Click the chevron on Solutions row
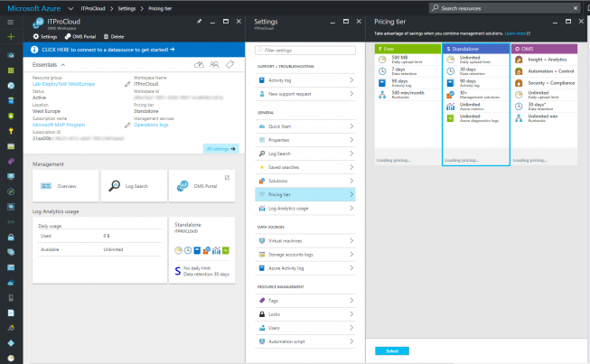This screenshot has height=364, width=590. coord(351,181)
